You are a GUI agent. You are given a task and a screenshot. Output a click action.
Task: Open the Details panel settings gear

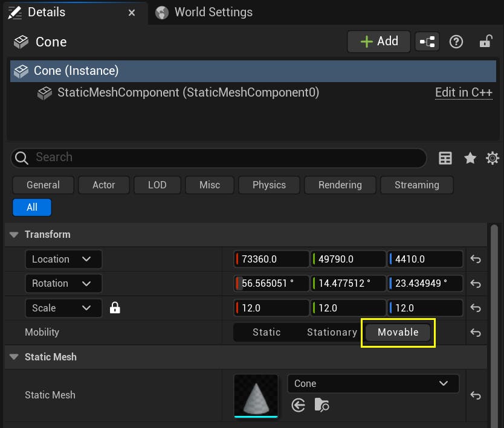coord(492,158)
